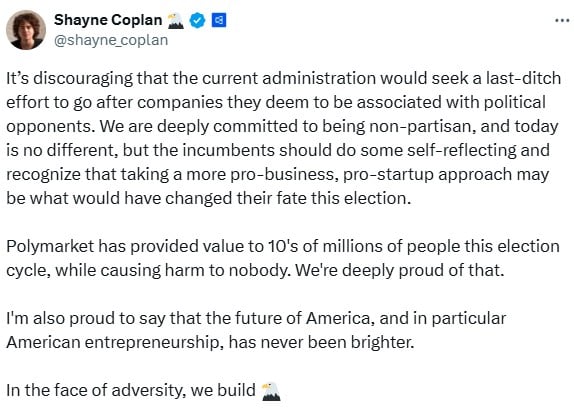Click the text 'We're deeply proud of that.'

pos(400,270)
